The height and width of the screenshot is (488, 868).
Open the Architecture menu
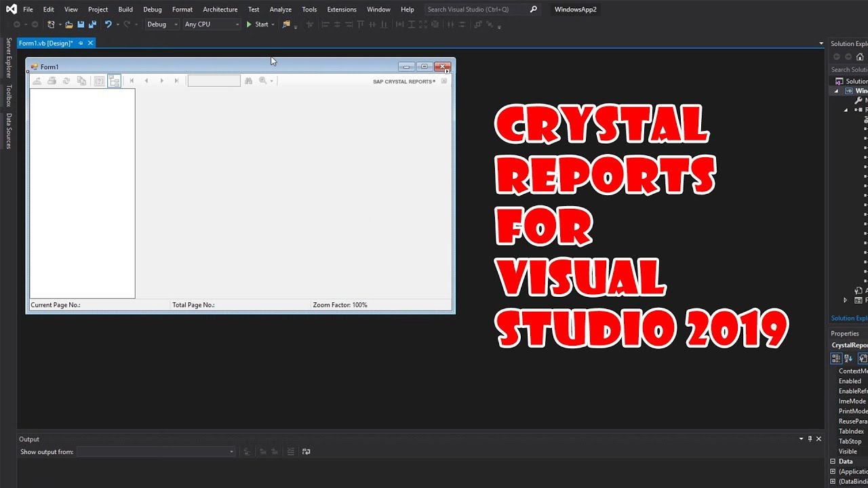point(220,9)
